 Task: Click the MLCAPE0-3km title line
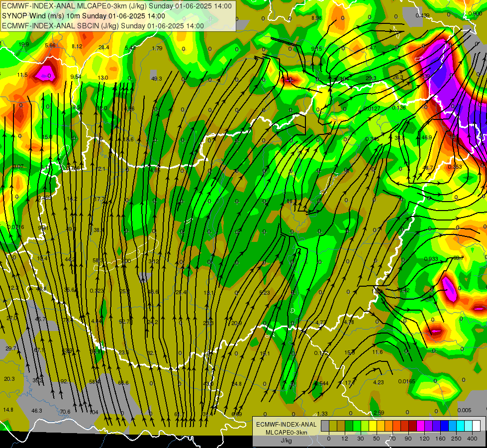[117, 6]
